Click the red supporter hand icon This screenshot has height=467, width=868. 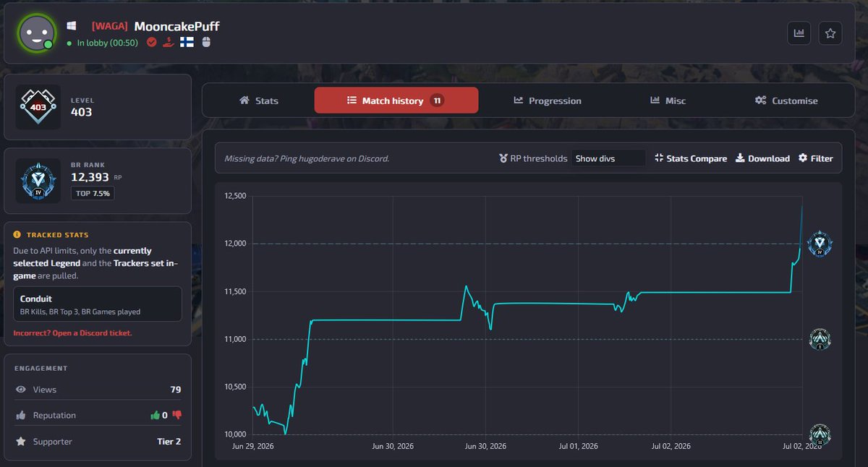[169, 43]
